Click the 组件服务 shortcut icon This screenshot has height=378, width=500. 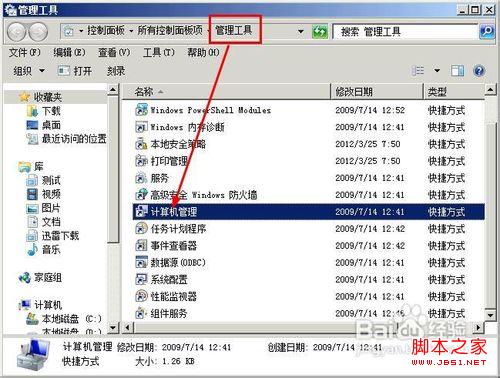[x=141, y=313]
